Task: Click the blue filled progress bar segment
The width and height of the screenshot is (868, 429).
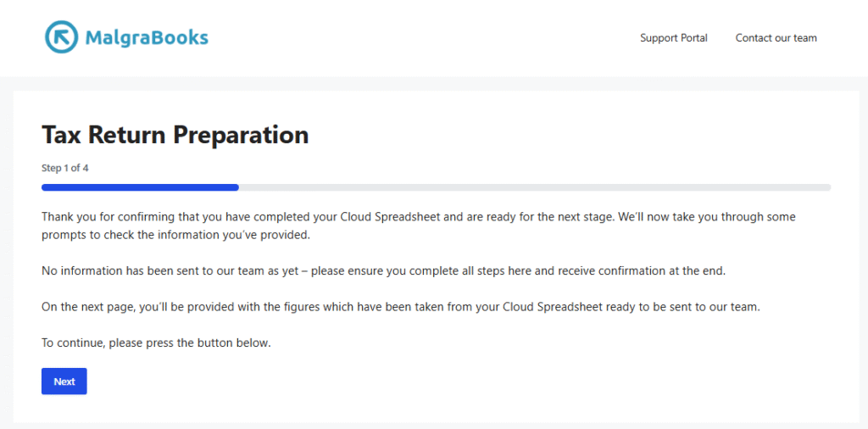Action: click(x=140, y=187)
